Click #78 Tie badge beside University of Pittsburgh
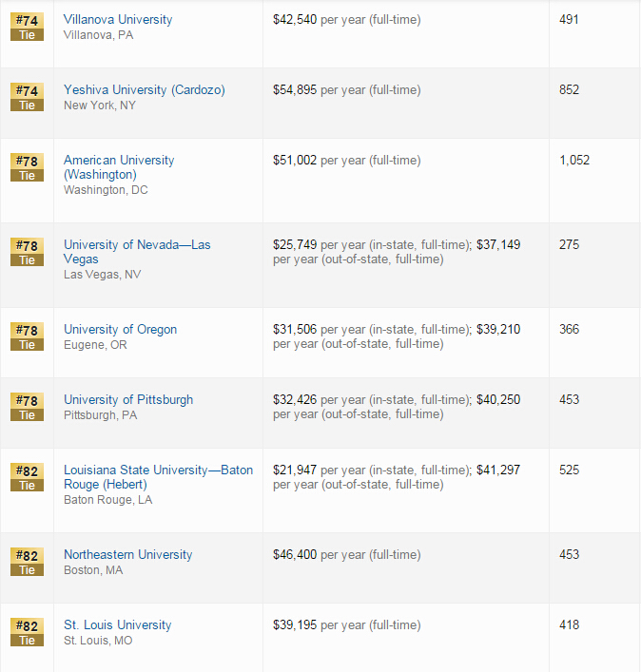This screenshot has height=672, width=641. (27, 407)
